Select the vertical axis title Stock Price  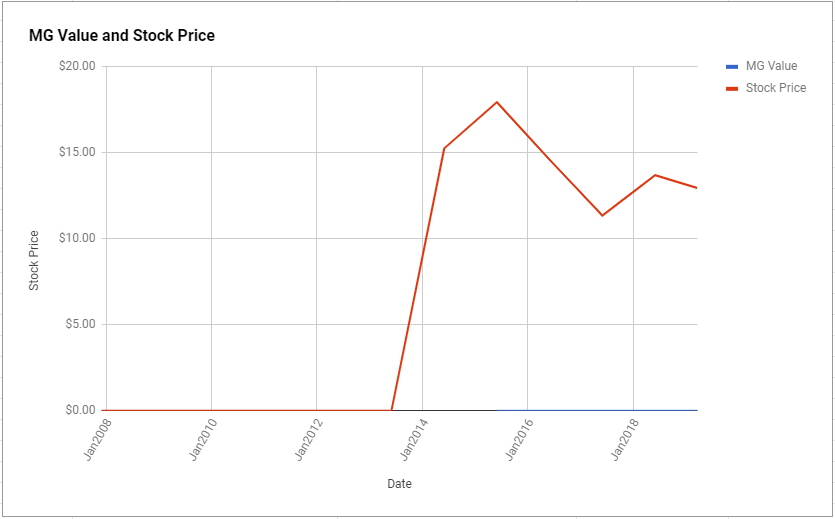coord(34,260)
